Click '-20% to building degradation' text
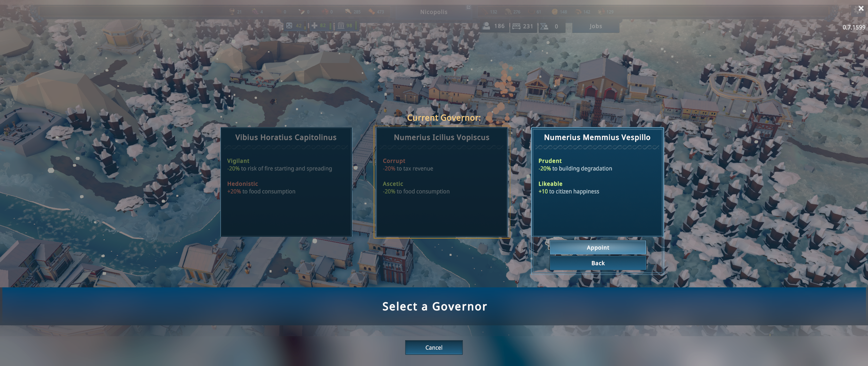Image resolution: width=868 pixels, height=366 pixels. point(575,168)
